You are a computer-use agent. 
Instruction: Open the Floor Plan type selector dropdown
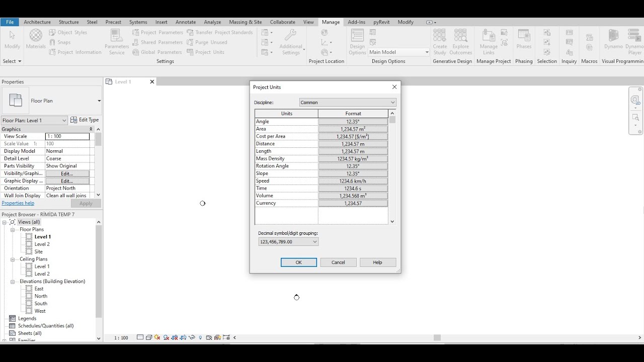click(x=51, y=101)
